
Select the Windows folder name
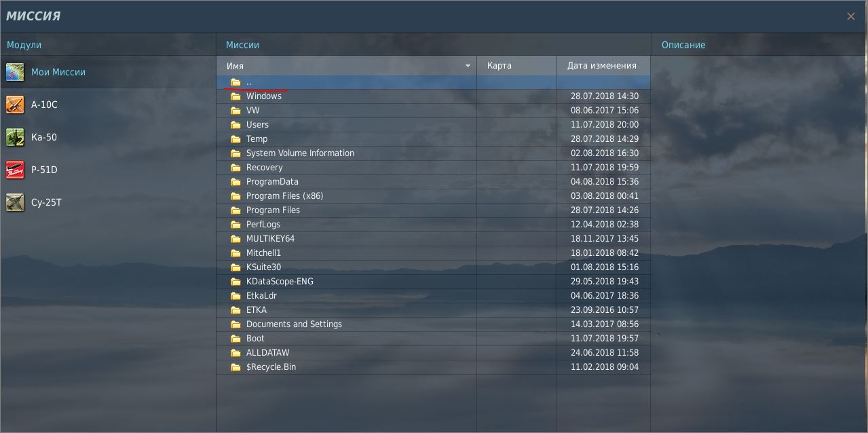[x=264, y=96]
